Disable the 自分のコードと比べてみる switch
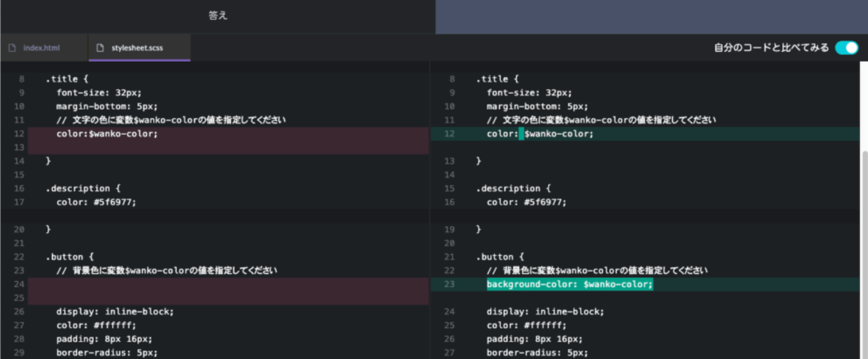 tap(847, 47)
